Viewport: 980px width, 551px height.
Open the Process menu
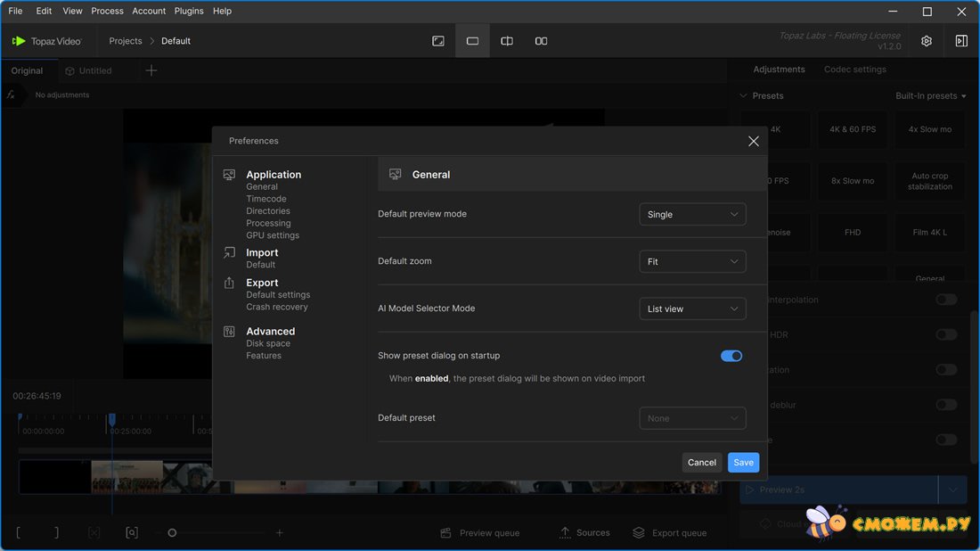(107, 11)
